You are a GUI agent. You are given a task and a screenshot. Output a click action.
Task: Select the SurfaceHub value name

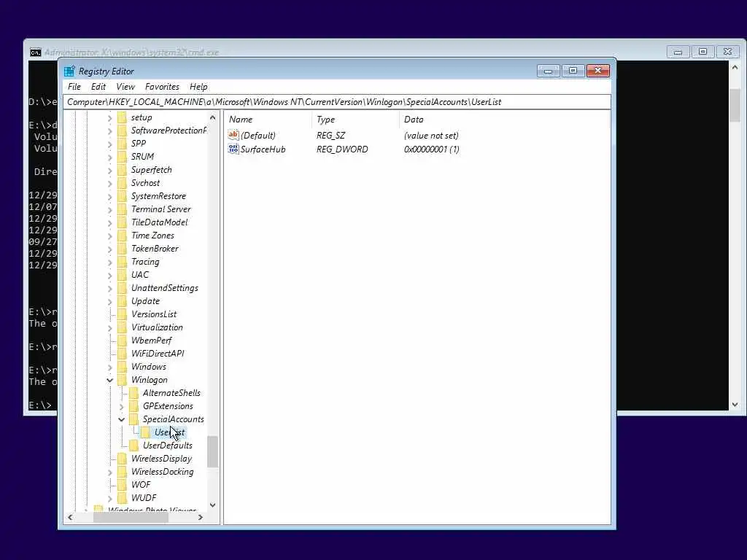263,149
